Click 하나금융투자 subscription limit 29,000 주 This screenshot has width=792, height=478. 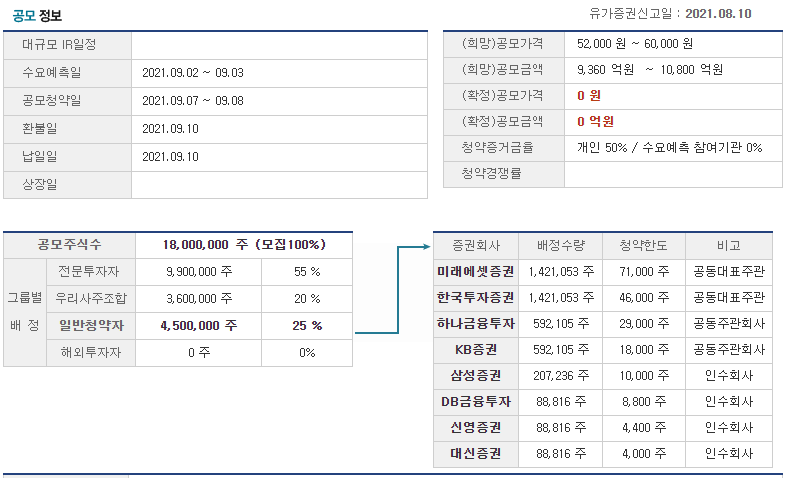click(x=644, y=323)
